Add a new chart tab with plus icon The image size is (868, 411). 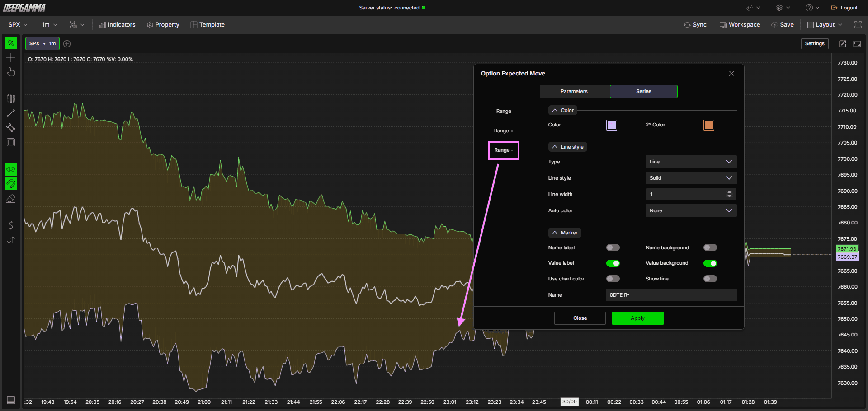point(67,44)
